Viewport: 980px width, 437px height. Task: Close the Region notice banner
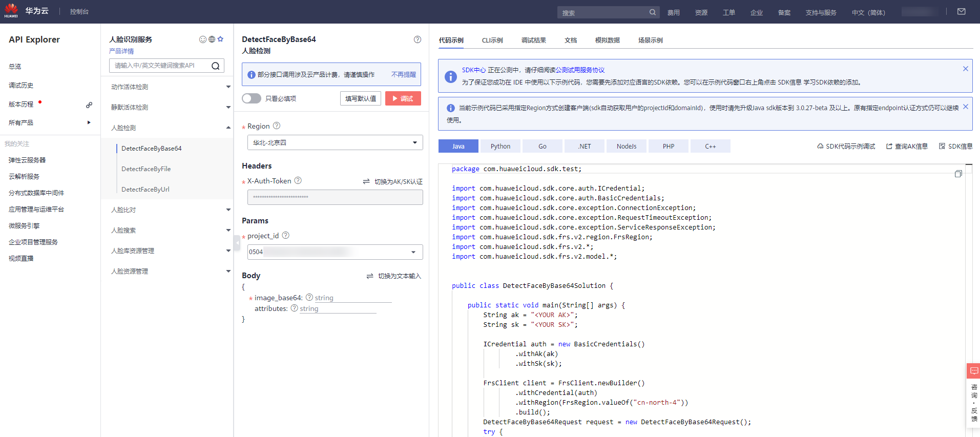click(x=965, y=107)
